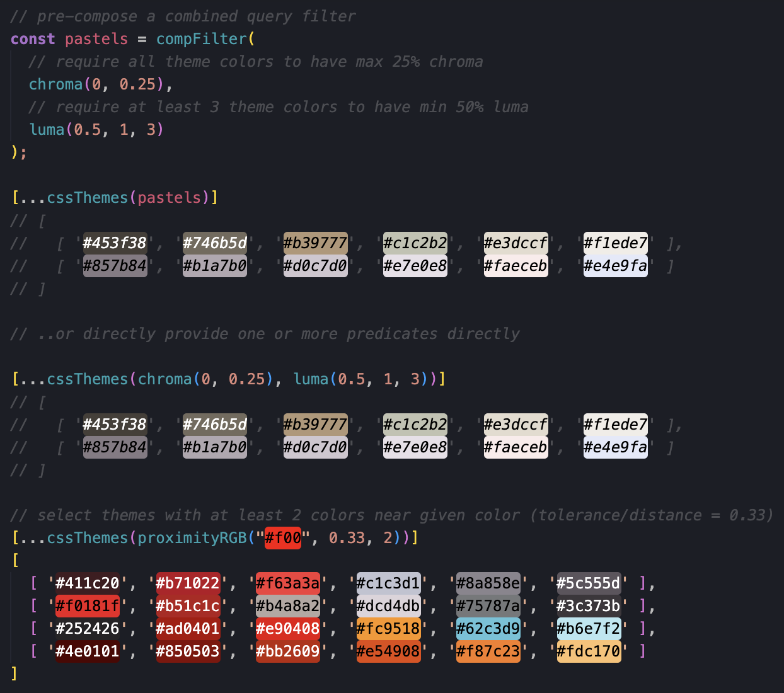Click the #b51c1c color swatch

(x=188, y=605)
